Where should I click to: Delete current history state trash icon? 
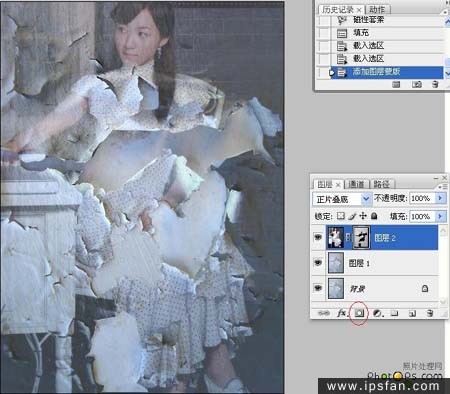point(435,85)
